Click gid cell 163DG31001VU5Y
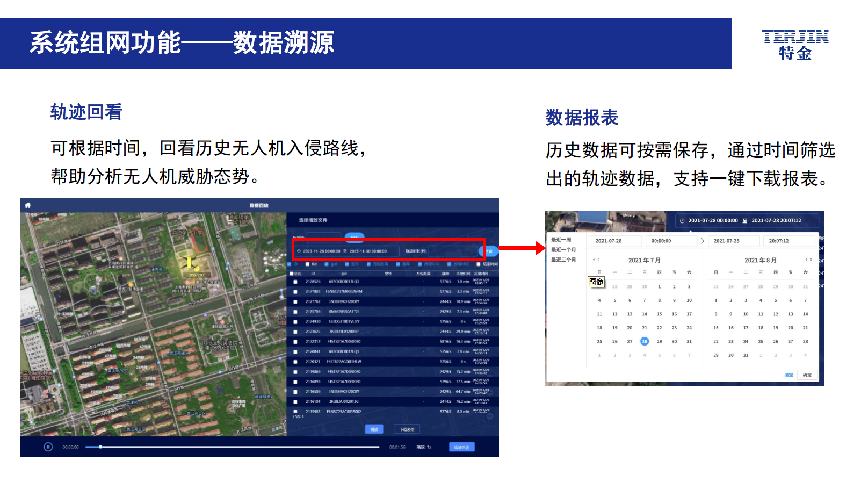This screenshot has width=868, height=489. pos(344,322)
